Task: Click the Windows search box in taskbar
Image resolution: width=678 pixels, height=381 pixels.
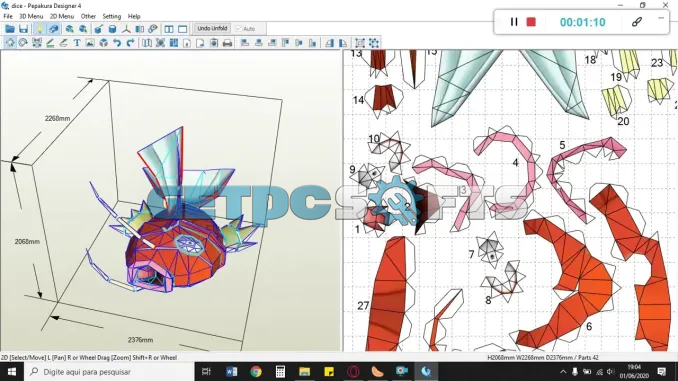Action: point(109,371)
